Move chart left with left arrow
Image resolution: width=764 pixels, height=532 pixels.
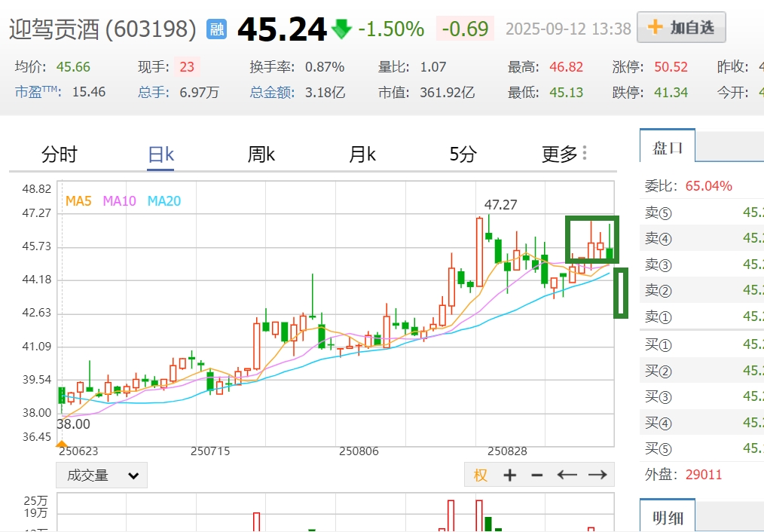(x=567, y=475)
